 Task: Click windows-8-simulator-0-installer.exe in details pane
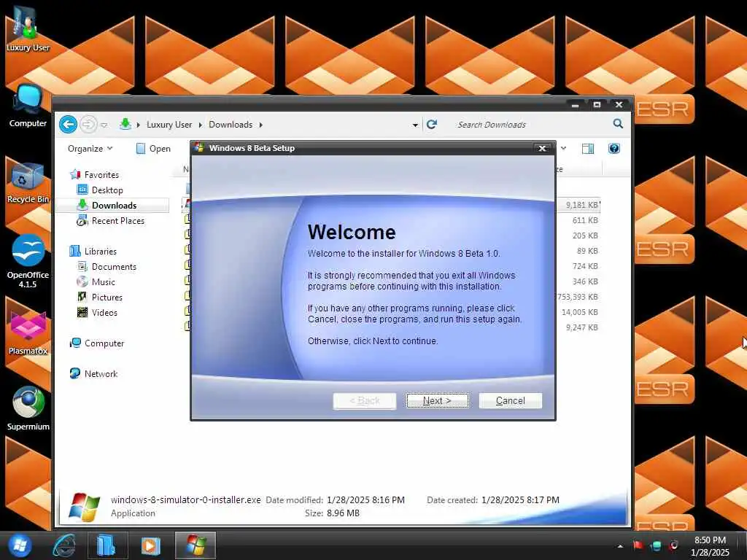186,499
